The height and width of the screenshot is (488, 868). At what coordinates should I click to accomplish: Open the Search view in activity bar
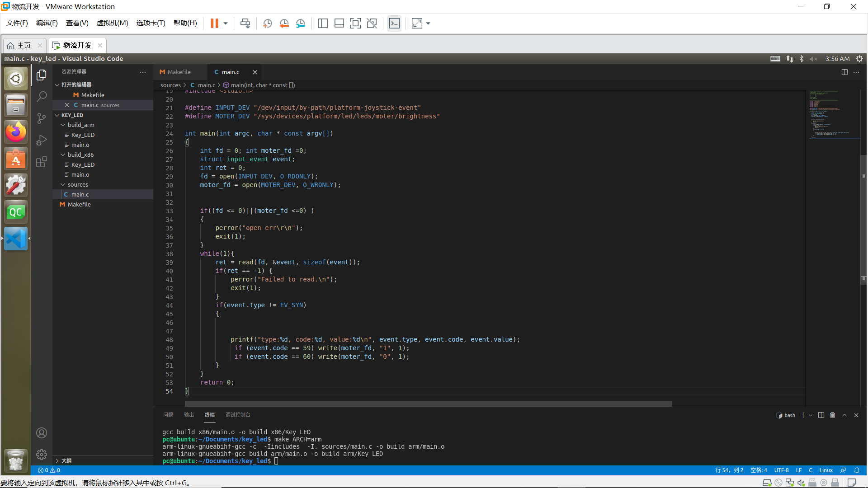[42, 96]
